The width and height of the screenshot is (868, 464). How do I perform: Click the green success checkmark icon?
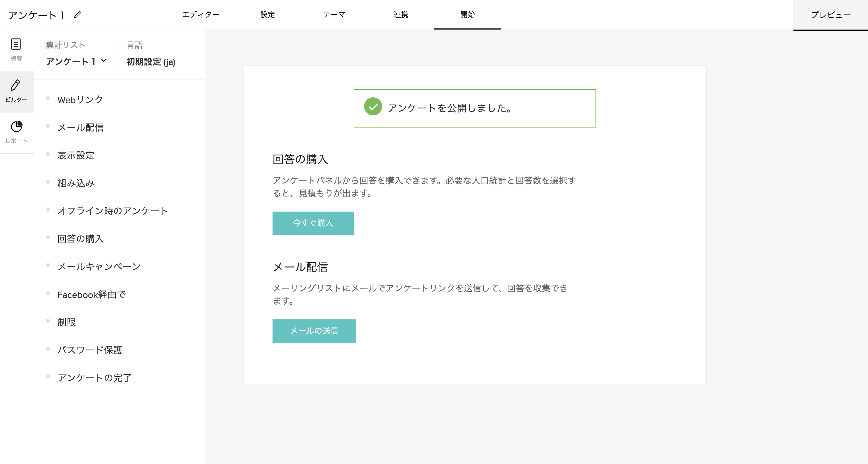373,108
